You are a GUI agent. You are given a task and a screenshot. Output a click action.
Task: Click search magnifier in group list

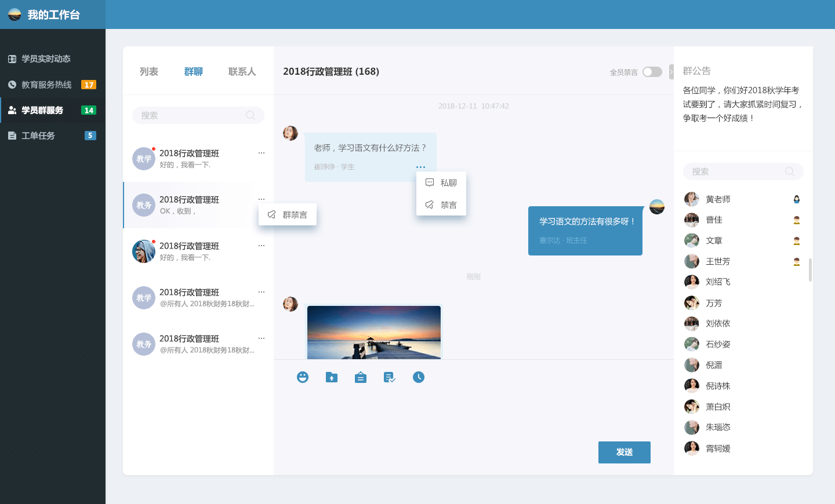click(251, 115)
